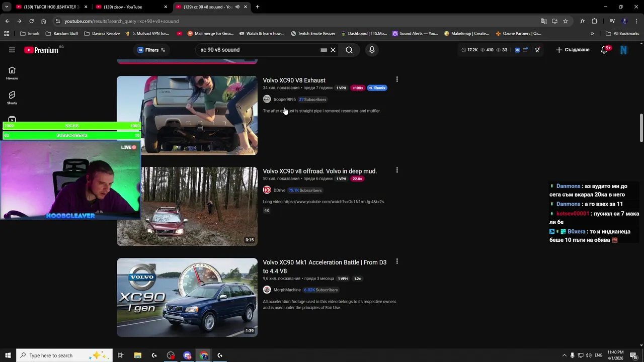Click the magnifier search button
The image size is (644, 362).
pos(349,50)
